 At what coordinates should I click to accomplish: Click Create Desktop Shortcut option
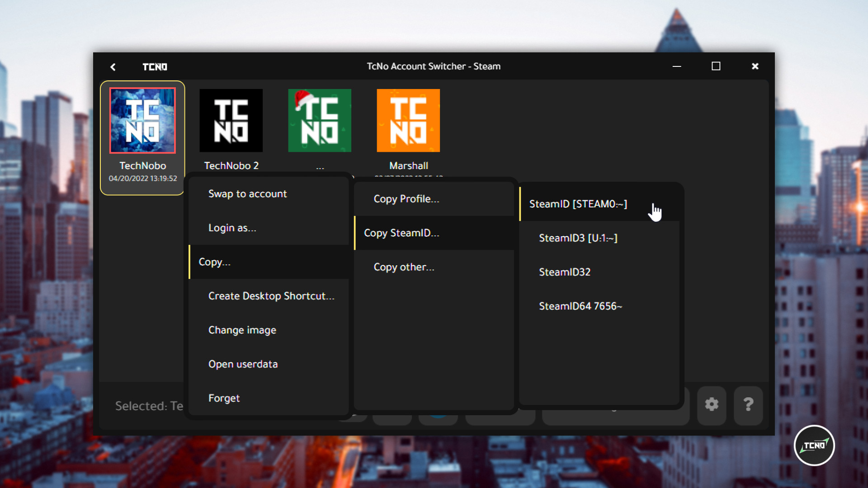tap(271, 296)
